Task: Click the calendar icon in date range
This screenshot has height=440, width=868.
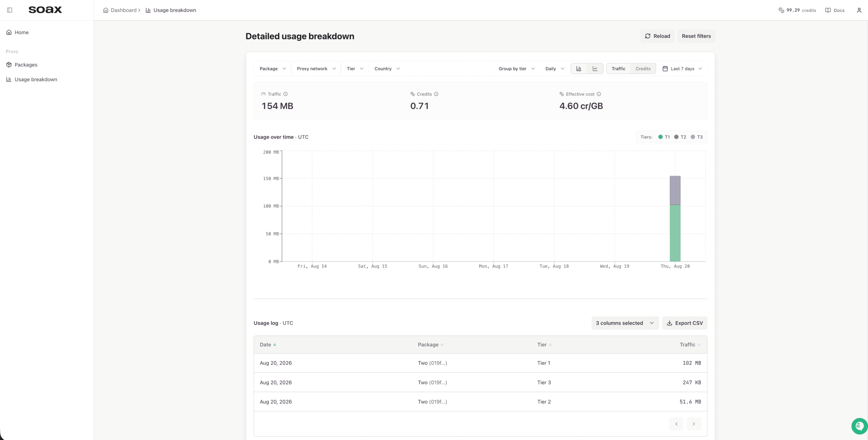Action: pos(665,68)
